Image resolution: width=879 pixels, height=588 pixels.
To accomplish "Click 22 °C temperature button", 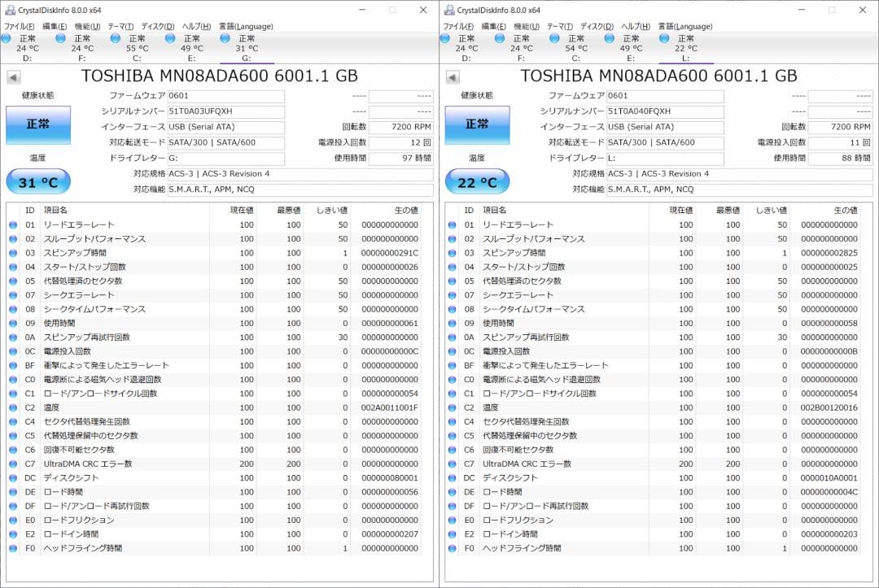I will (477, 182).
